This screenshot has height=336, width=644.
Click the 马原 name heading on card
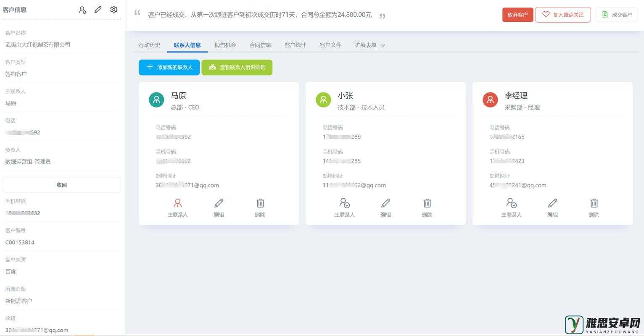coord(178,96)
